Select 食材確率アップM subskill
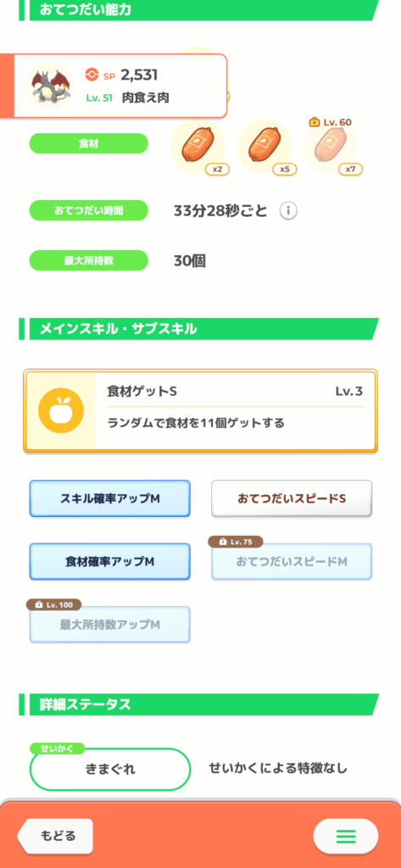This screenshot has height=868, width=401. [x=109, y=562]
